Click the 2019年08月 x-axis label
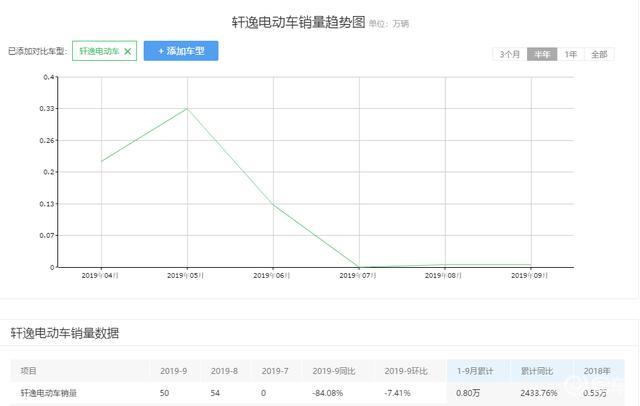The width and height of the screenshot is (640, 406). tap(444, 275)
